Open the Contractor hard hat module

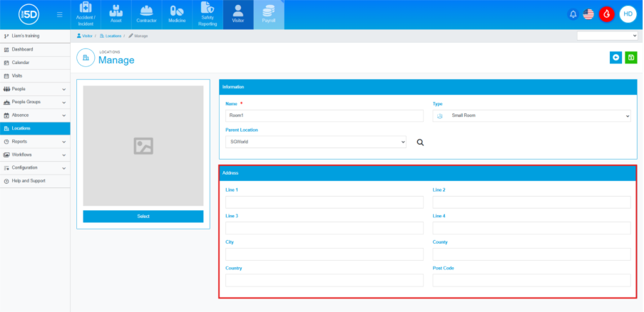click(x=146, y=14)
